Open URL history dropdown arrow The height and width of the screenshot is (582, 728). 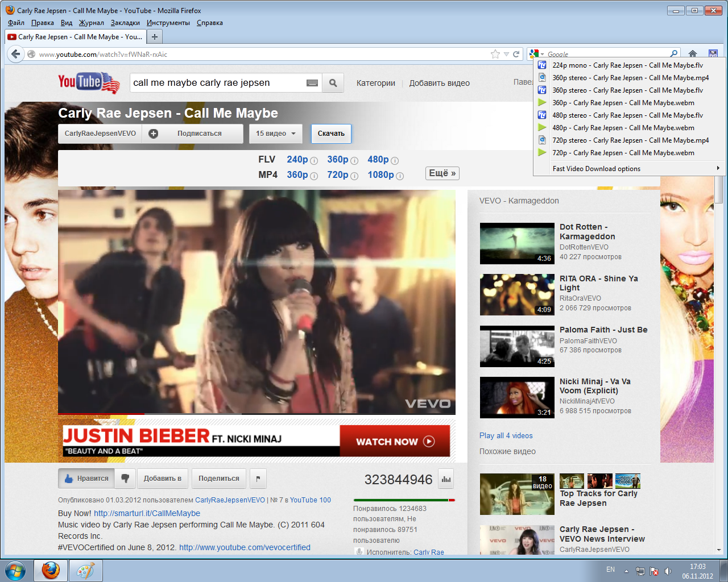pyautogui.click(x=506, y=54)
